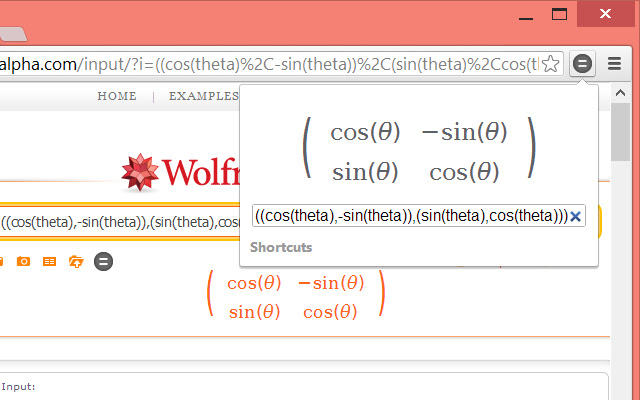
Task: Click the Input: label text
Action: click(x=18, y=387)
